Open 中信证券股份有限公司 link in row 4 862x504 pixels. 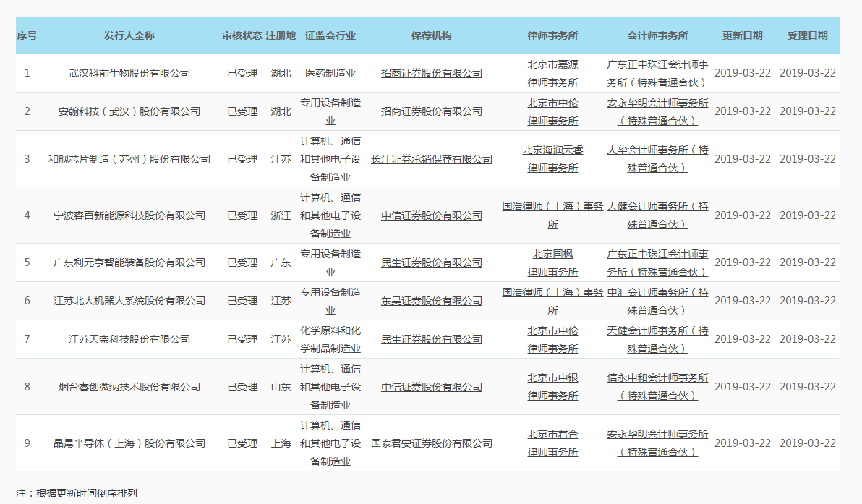[x=432, y=215]
